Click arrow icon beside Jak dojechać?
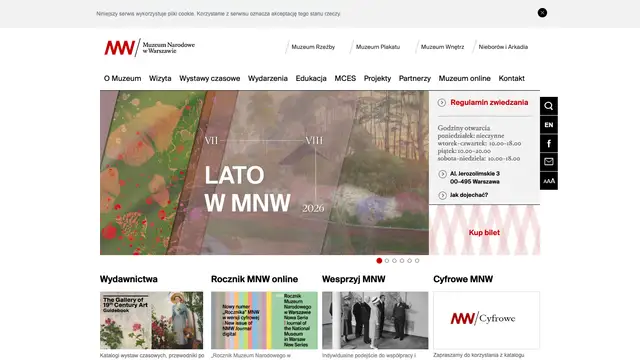This screenshot has width=640, height=360. coord(442,196)
